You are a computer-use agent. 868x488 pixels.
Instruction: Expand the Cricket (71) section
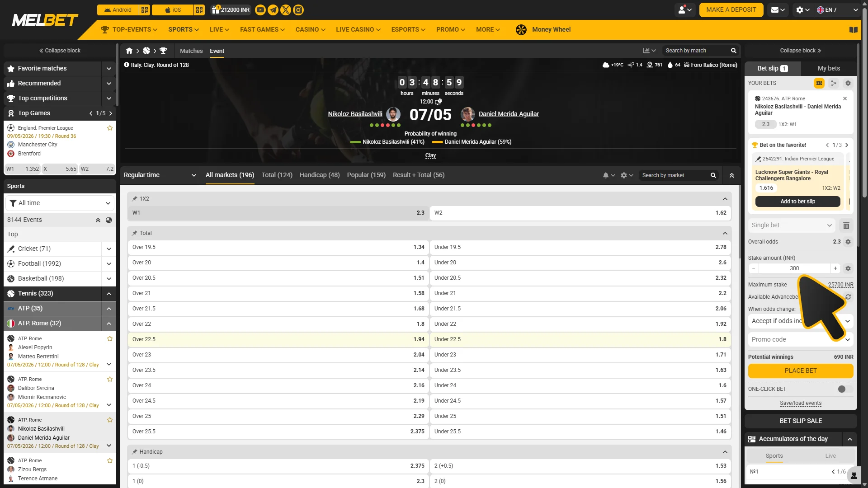(109, 249)
